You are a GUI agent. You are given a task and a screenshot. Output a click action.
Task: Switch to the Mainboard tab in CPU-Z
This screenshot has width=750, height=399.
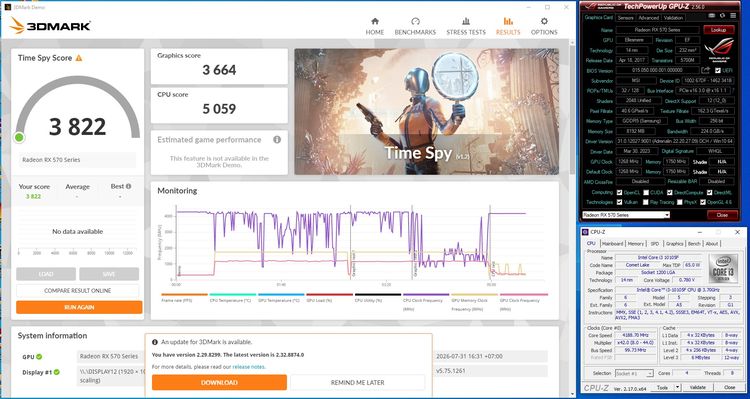pyautogui.click(x=612, y=244)
